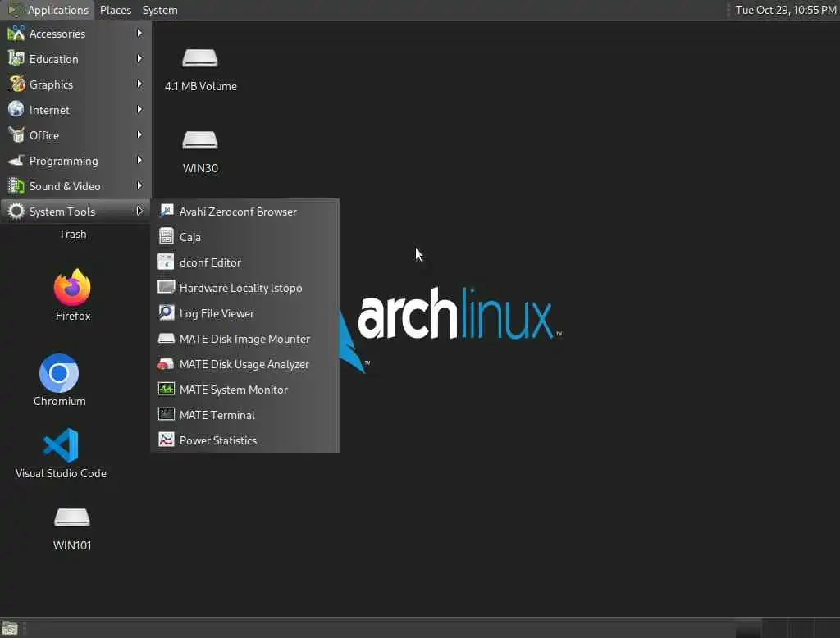Open the Places menu

(x=115, y=10)
